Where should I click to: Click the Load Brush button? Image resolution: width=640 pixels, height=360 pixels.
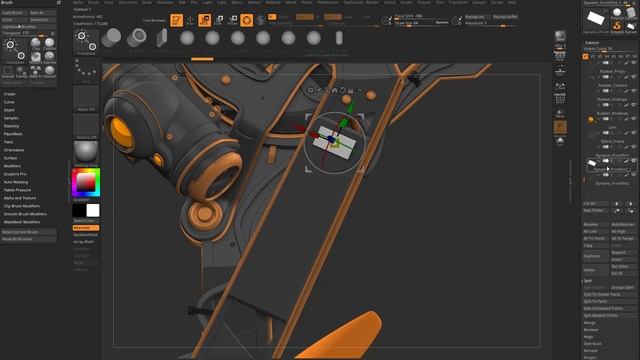14,13
